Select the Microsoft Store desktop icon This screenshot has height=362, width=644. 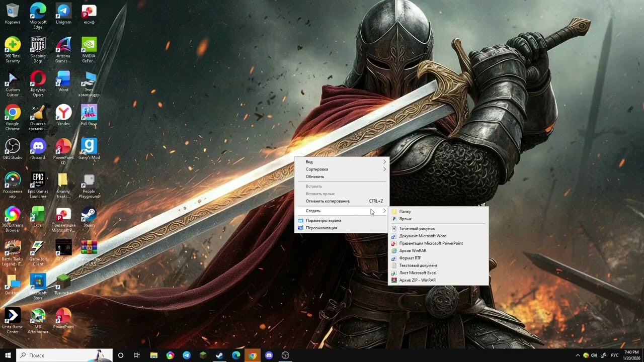click(38, 287)
